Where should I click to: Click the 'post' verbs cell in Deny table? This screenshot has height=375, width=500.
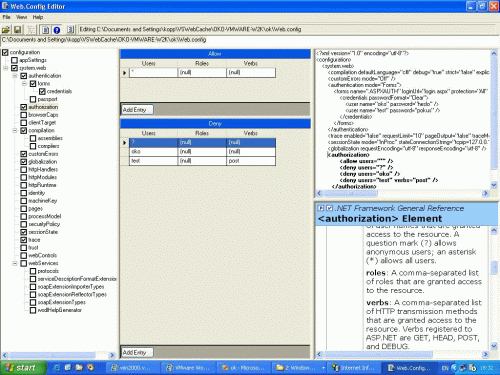[251, 161]
